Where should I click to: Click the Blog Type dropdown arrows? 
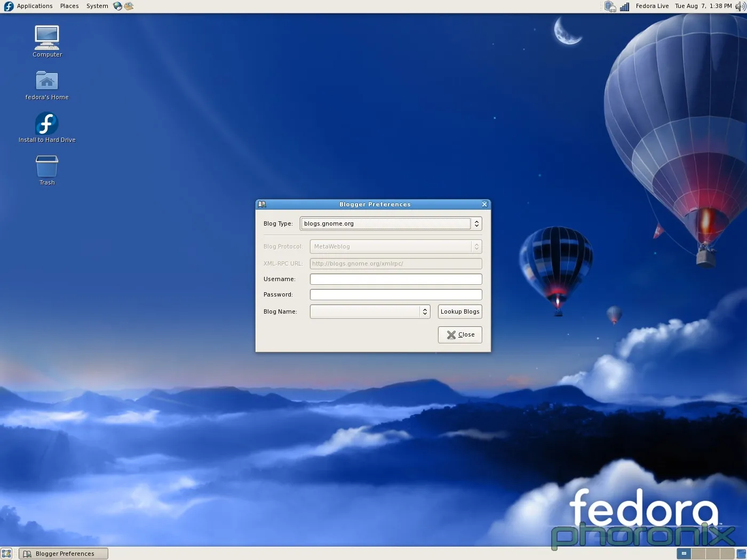(476, 223)
